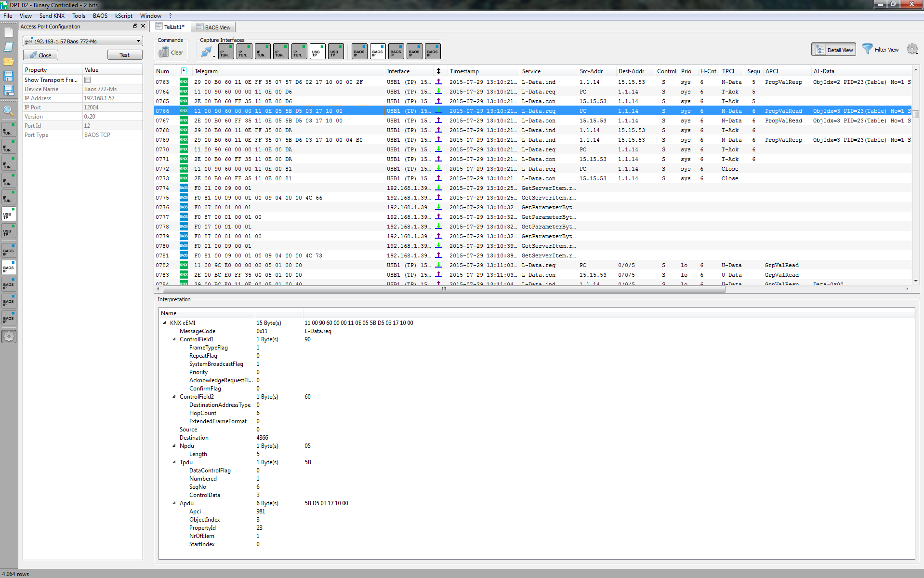Screen dimensions: 924x578
Task: Toggle the active USB TP capture interface
Action: [317, 52]
